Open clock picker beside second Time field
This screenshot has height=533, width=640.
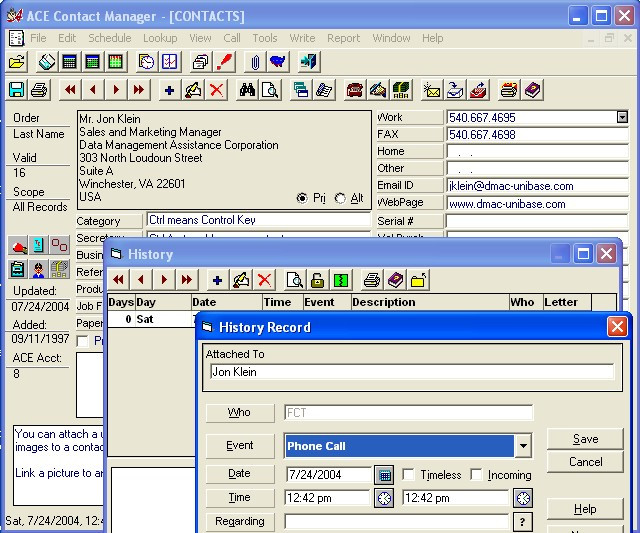(x=523, y=498)
